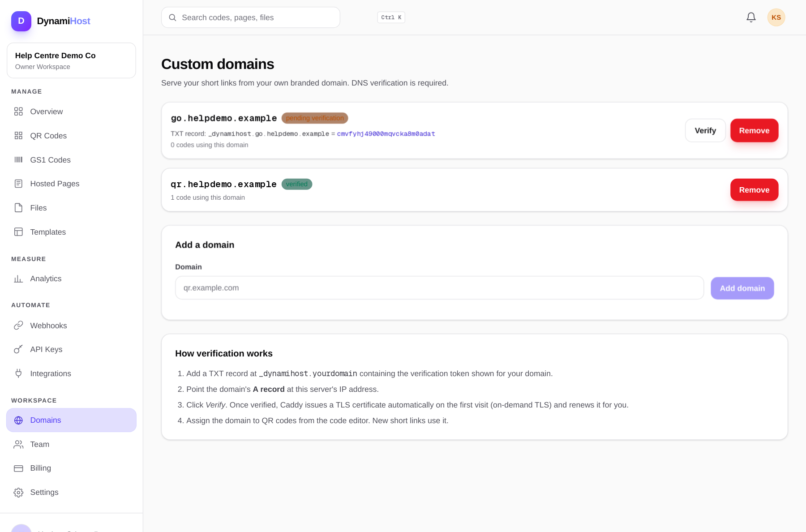Click the Ctrl K shortcut hint
806x532 pixels.
point(391,17)
